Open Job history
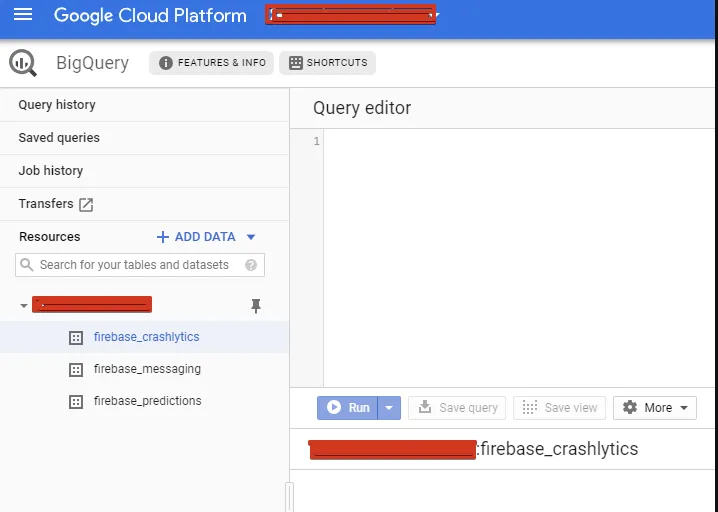Image resolution: width=718 pixels, height=512 pixels. coord(51,171)
